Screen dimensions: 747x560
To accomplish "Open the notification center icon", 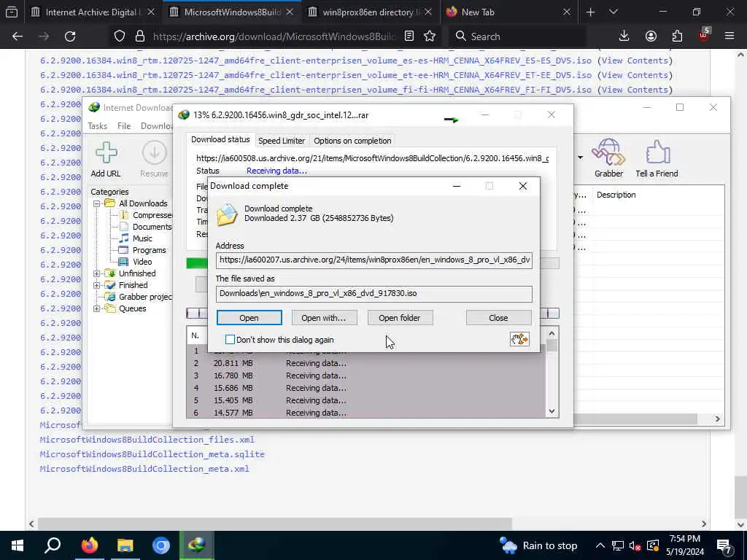I will 724,545.
